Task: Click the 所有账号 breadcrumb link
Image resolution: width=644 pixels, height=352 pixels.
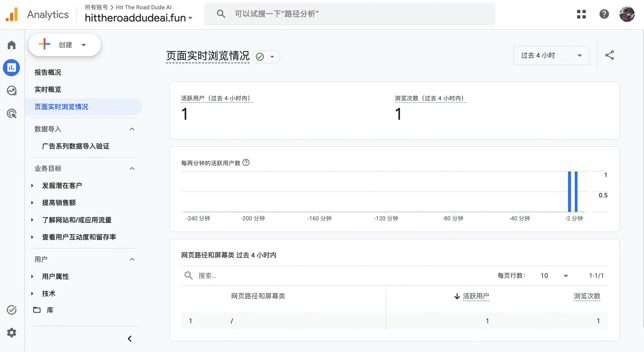Action: [x=96, y=7]
